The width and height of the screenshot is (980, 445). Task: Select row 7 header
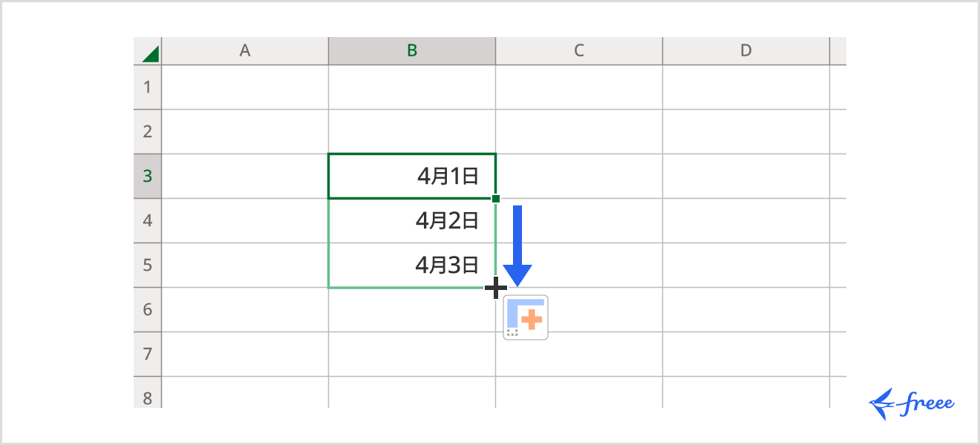(x=147, y=355)
